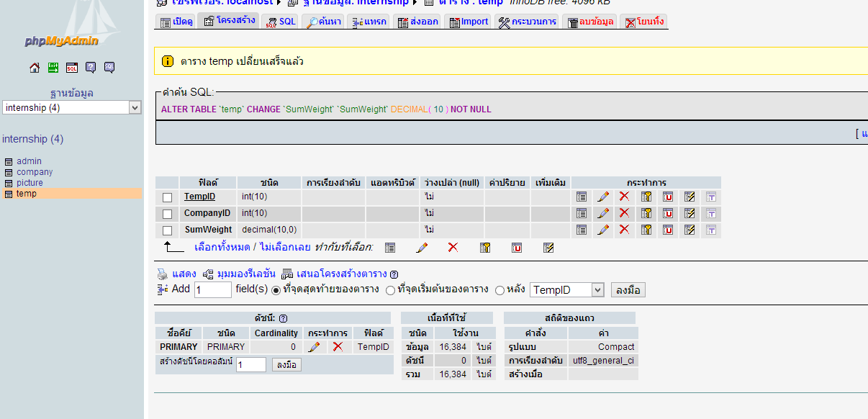Edit the PRIMARY index with the pencil icon
868x419 pixels.
(x=314, y=347)
